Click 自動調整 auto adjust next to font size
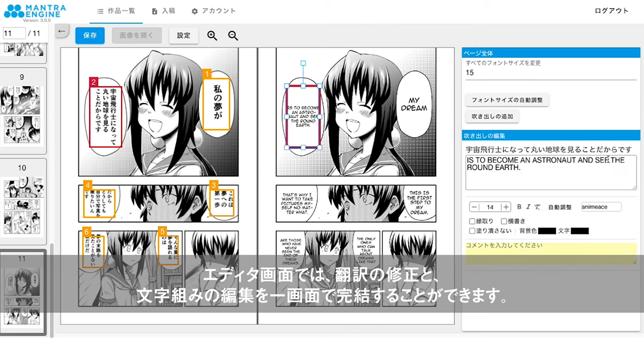The image size is (644, 338). (x=560, y=207)
